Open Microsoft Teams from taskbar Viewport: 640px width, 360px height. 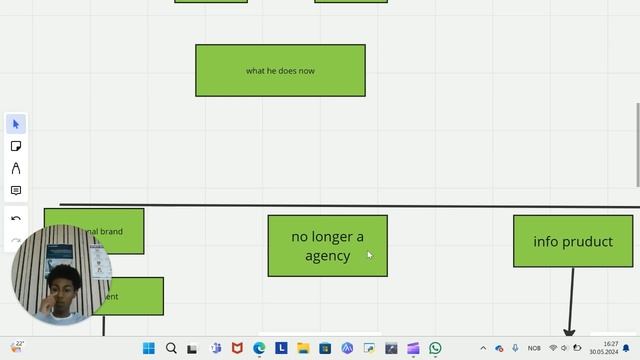pyautogui.click(x=216, y=348)
